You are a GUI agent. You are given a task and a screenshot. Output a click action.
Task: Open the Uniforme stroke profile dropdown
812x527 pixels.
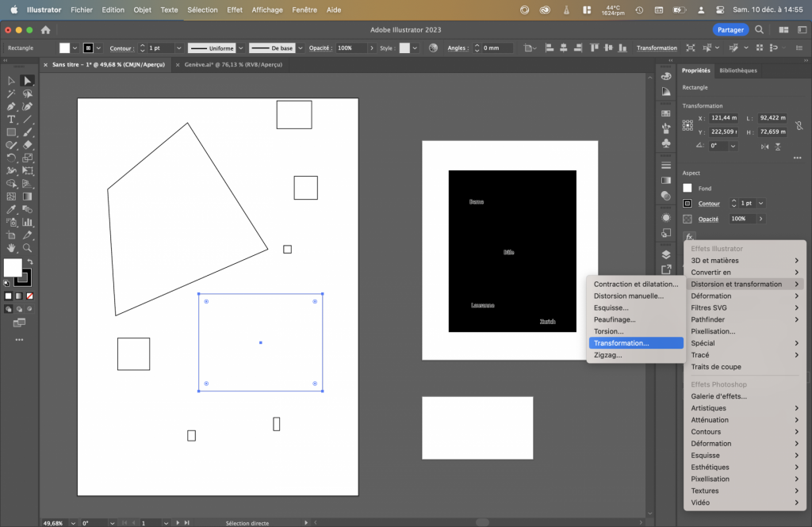point(240,48)
